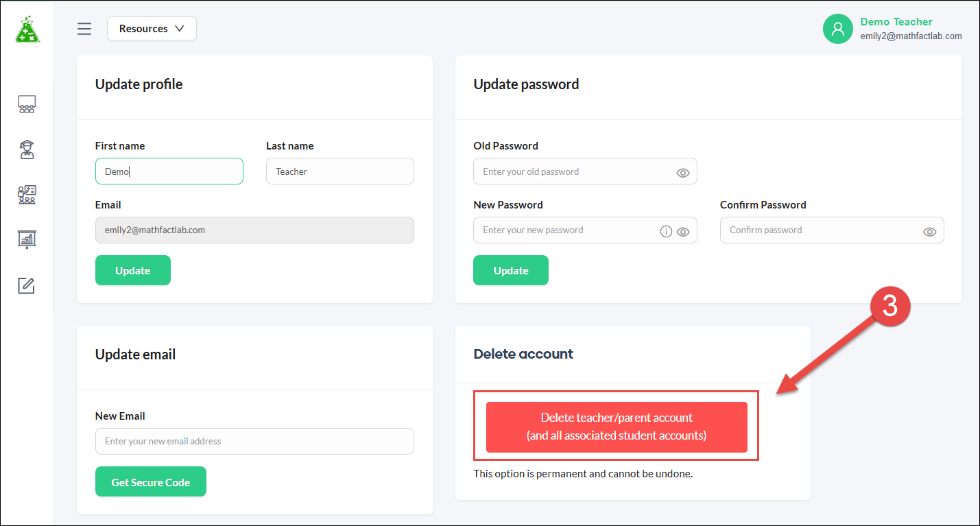Expand the Resources dropdown
Viewport: 980px width, 526px height.
[x=152, y=29]
